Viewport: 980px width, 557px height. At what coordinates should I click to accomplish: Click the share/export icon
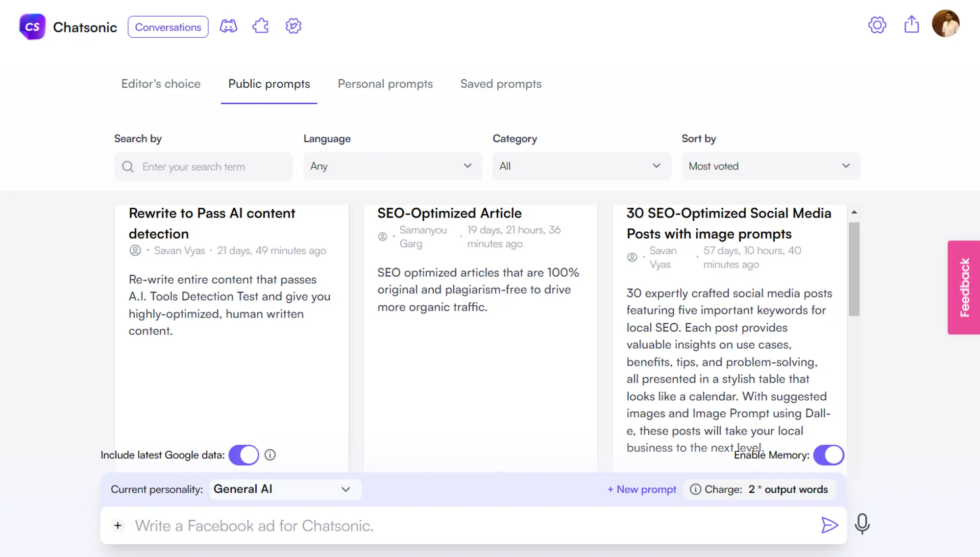click(911, 24)
